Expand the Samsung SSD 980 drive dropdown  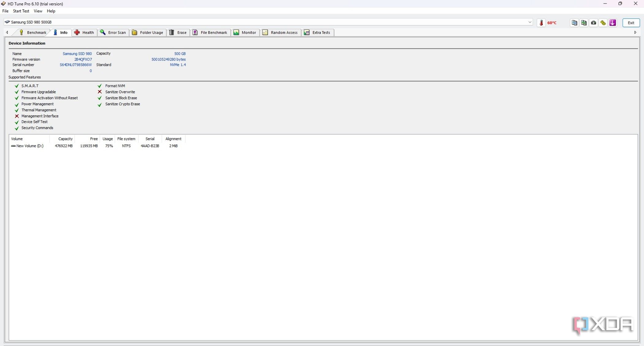(x=530, y=22)
